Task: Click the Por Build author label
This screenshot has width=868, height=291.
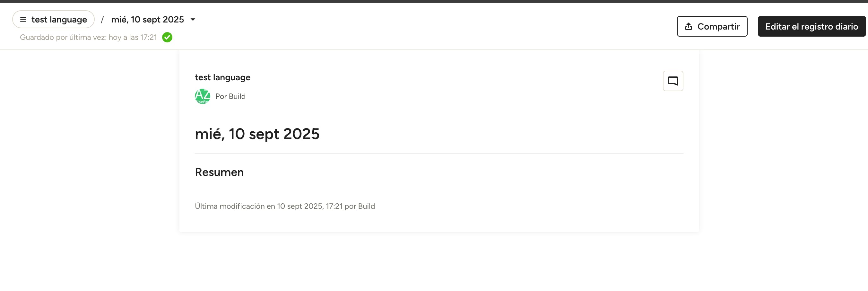Action: [230, 96]
